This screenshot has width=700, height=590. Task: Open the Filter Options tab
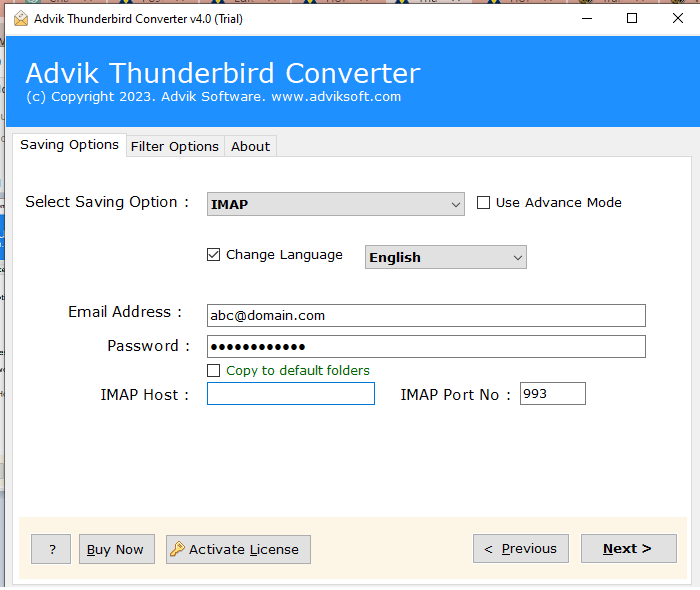(x=175, y=146)
